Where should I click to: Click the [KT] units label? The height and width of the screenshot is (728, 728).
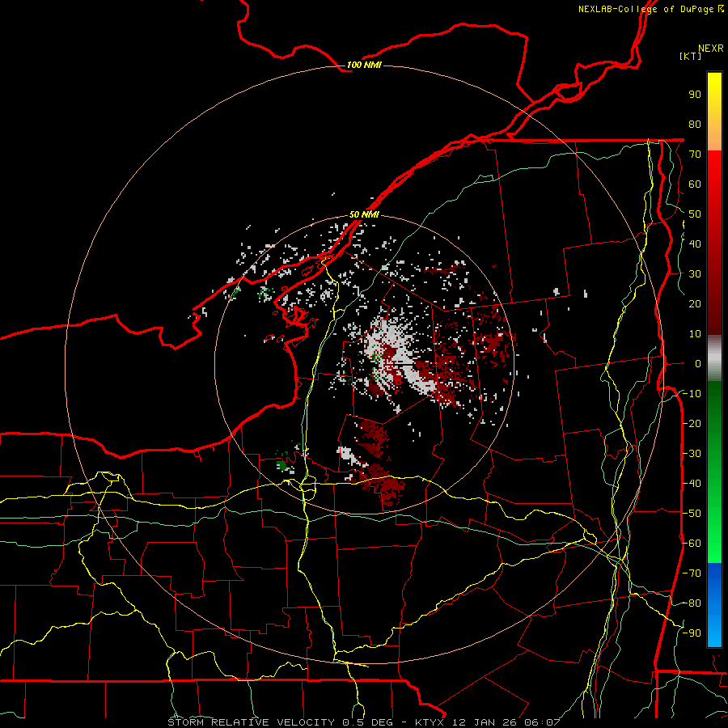click(690, 56)
